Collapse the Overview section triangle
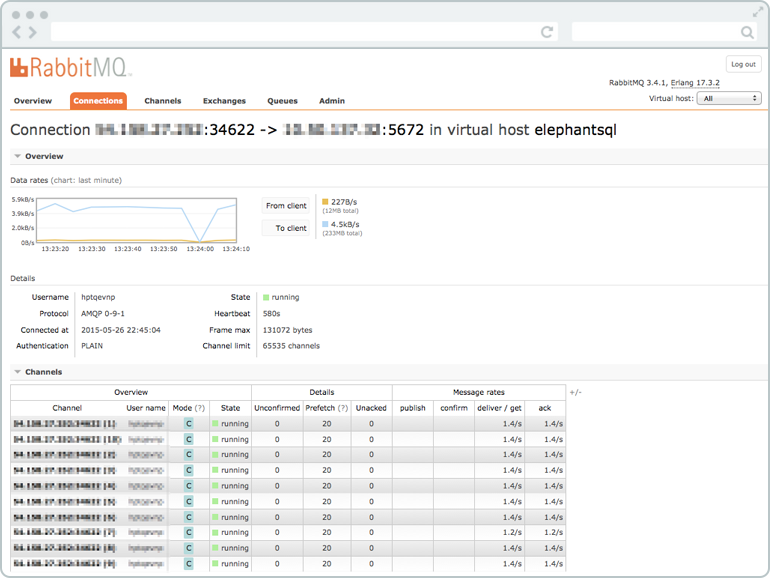Image resolution: width=770 pixels, height=578 pixels. click(18, 156)
